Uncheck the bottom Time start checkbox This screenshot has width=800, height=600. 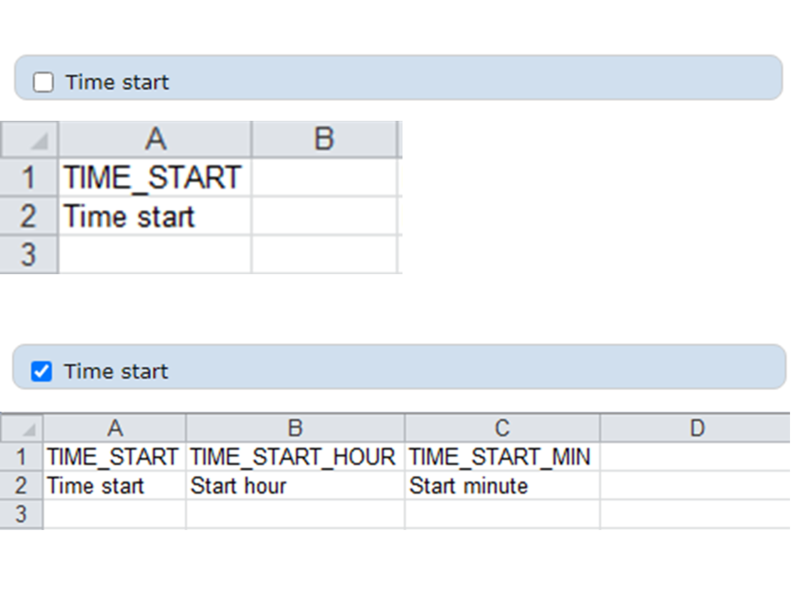[44, 371]
